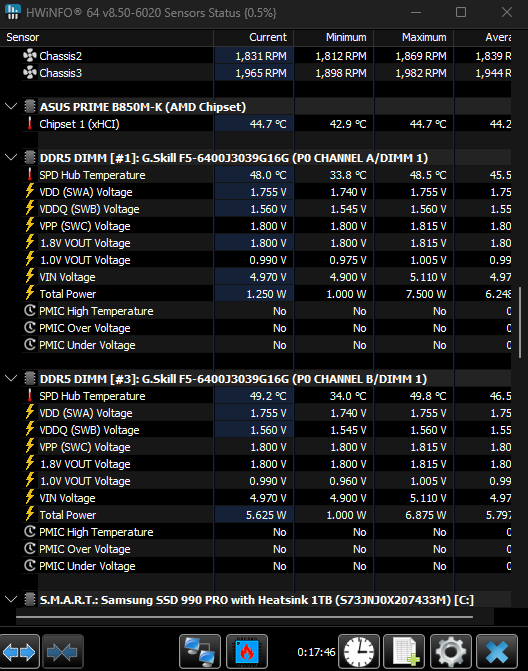Click the CPU flame sensor icon
Viewport: 528px width, 671px height.
click(x=247, y=651)
